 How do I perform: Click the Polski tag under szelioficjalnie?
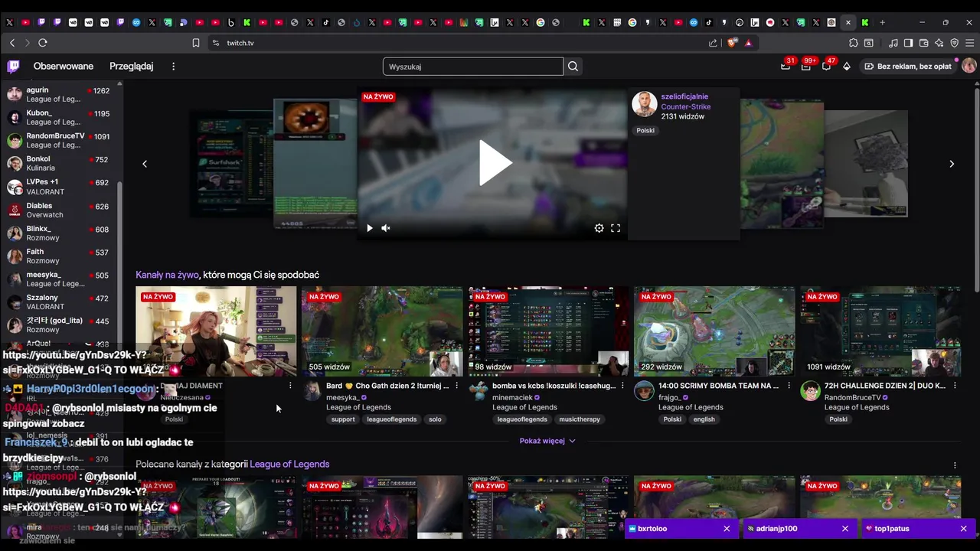point(645,130)
